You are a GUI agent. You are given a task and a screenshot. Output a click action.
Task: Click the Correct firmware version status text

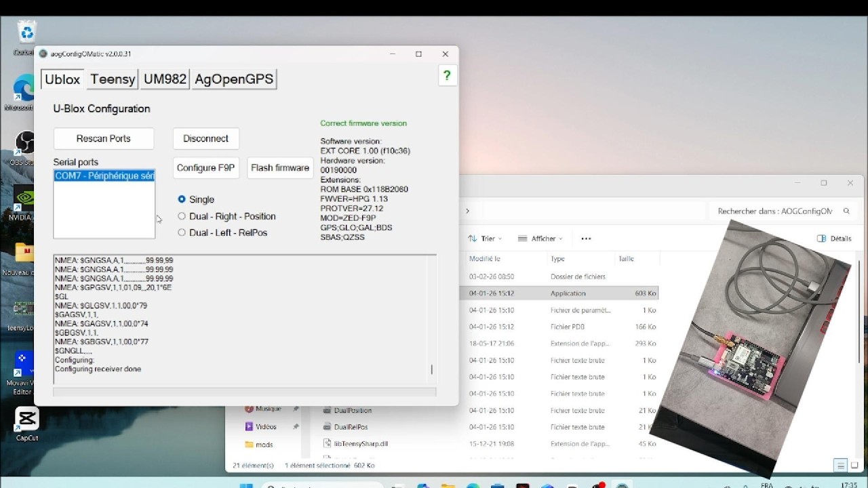click(x=363, y=123)
